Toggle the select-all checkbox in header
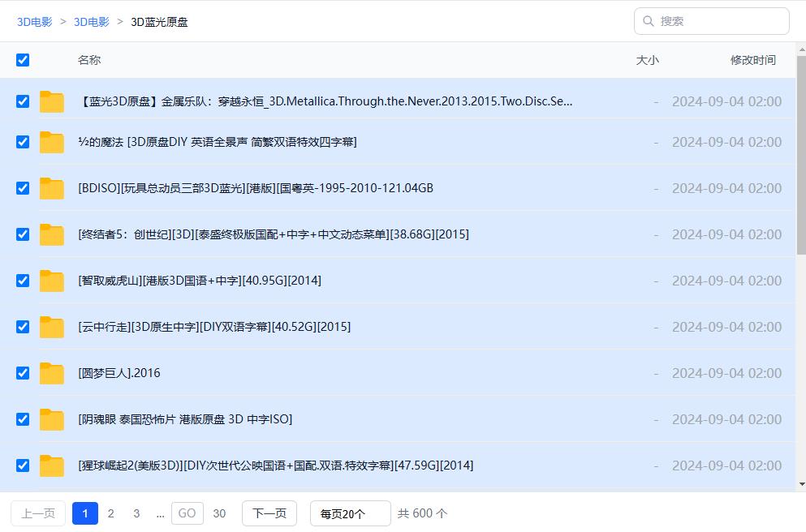The image size is (806, 532). 23,60
